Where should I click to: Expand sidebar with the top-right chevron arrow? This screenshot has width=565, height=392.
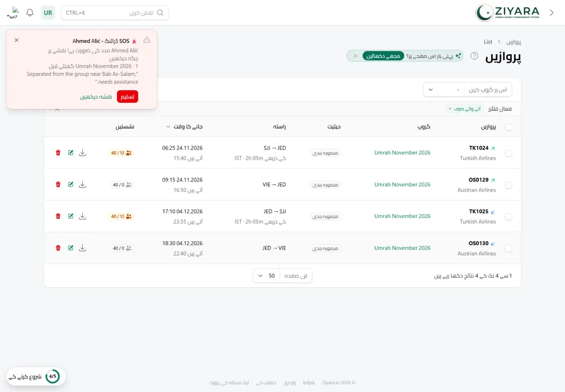tap(552, 13)
